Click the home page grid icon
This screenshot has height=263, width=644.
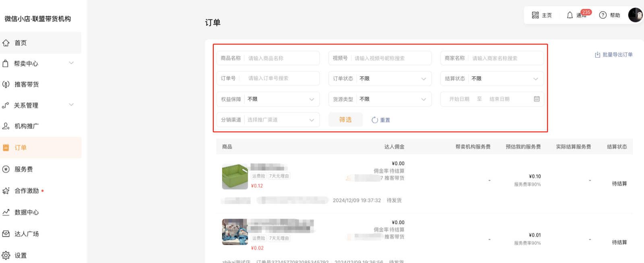[535, 15]
